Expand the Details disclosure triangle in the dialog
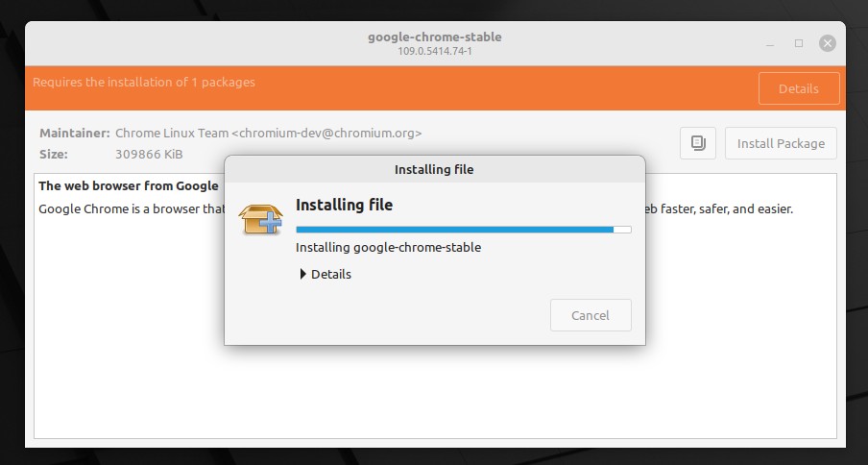This screenshot has height=465, width=868. 302,274
